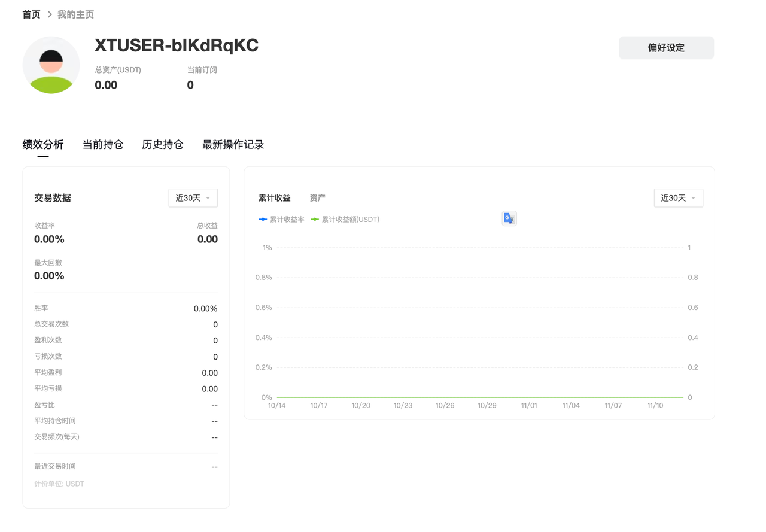This screenshot has width=766, height=532.
Task: Select the 资产 chart tab
Action: pos(318,198)
